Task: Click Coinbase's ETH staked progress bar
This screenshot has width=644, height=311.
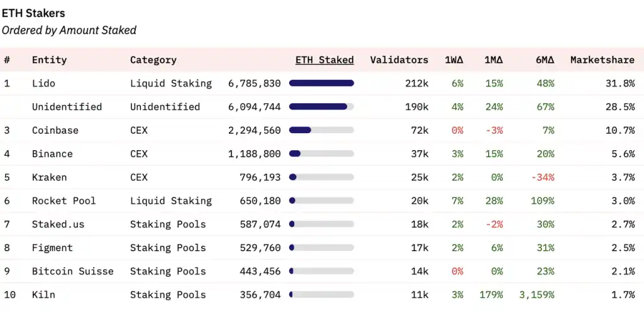Action: pos(321,130)
